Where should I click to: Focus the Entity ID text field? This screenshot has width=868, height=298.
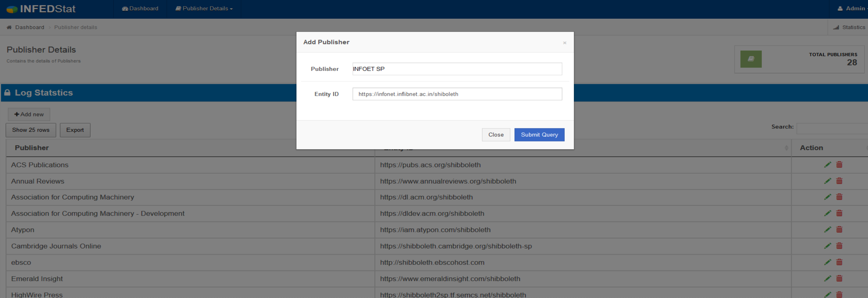coord(457,94)
